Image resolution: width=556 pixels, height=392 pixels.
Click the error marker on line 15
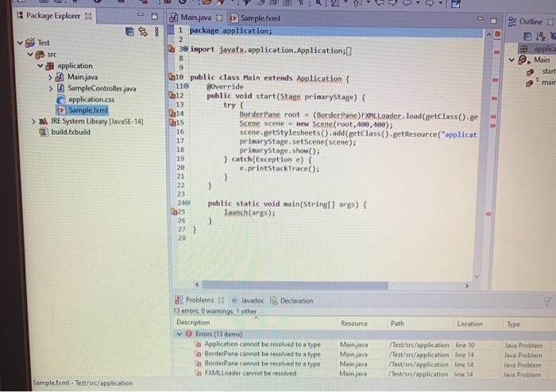(172, 122)
